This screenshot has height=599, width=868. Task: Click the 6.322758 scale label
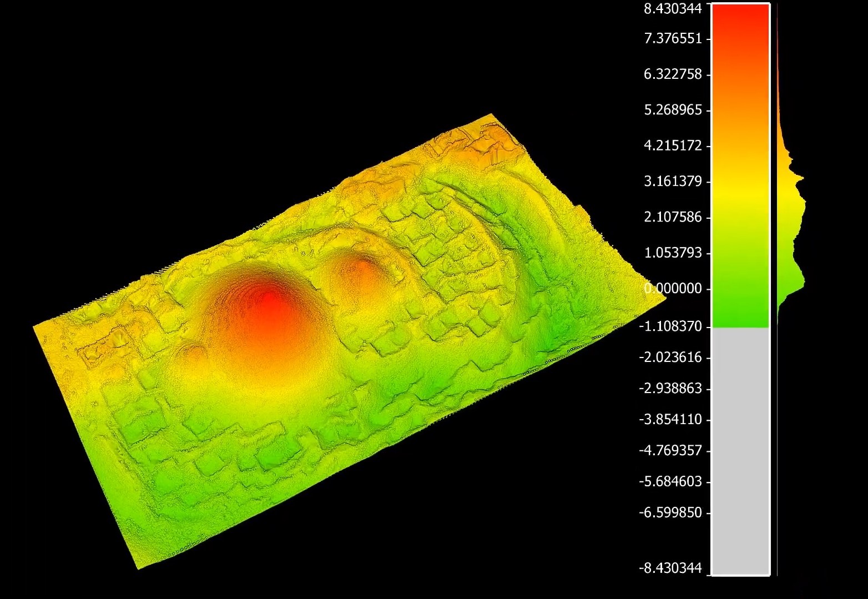[673, 74]
